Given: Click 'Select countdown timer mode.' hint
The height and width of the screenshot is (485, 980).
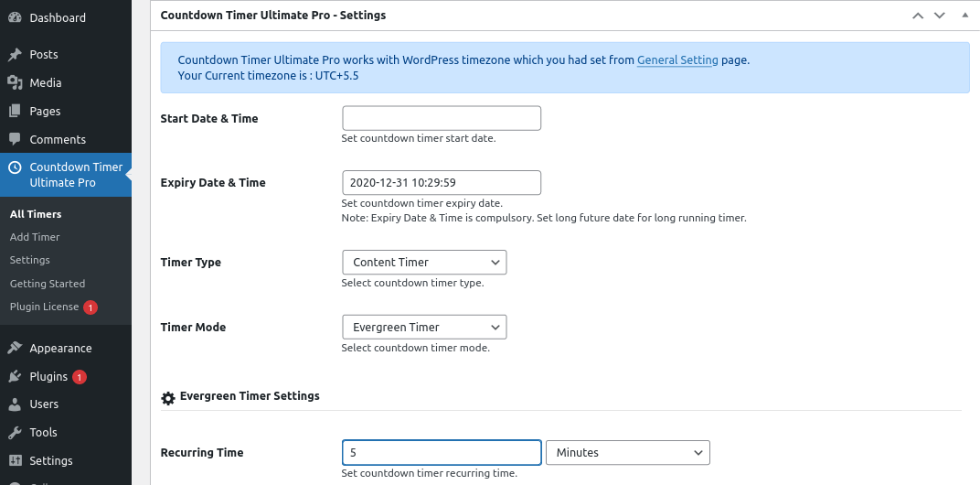Looking at the screenshot, I should point(416,348).
